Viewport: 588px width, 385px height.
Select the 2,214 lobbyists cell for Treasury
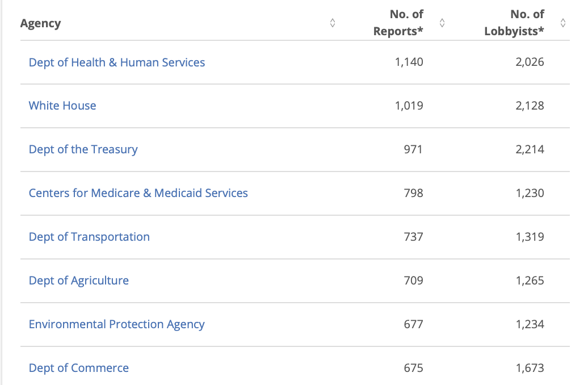[x=530, y=149]
